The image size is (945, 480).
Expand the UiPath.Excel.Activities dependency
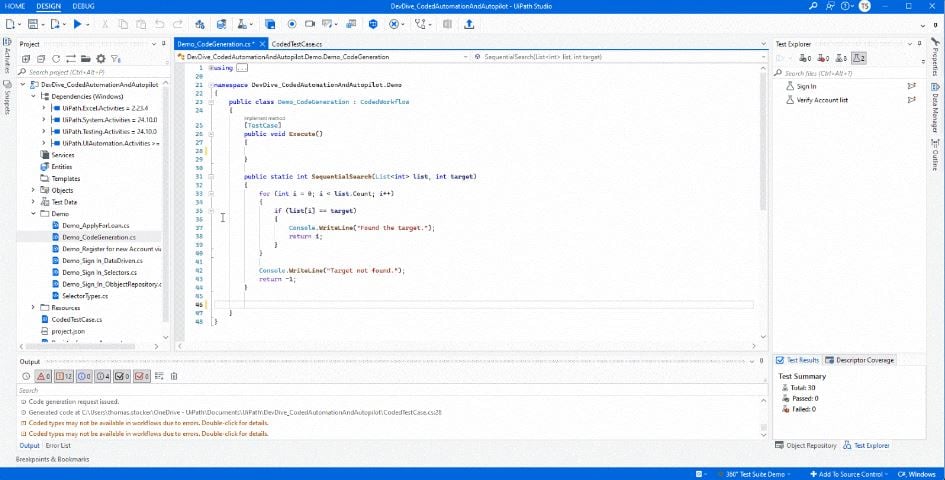click(x=44, y=108)
